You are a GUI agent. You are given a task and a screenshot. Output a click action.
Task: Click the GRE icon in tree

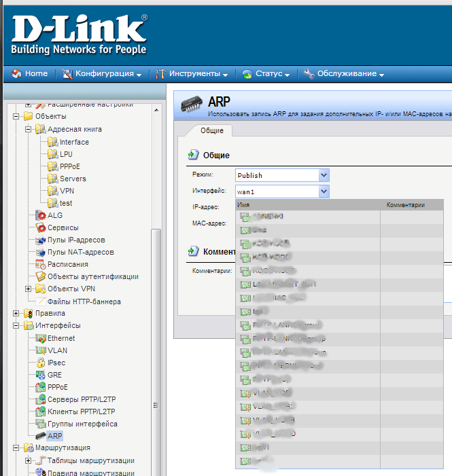coord(40,375)
